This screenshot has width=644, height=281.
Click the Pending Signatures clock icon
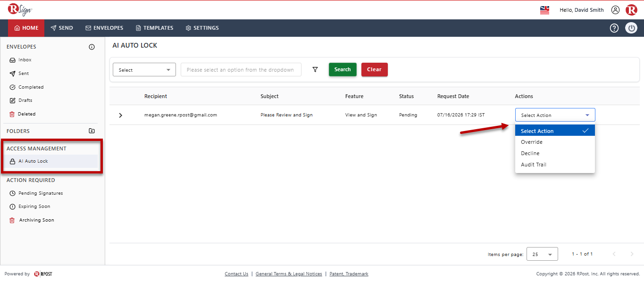pyautogui.click(x=13, y=193)
